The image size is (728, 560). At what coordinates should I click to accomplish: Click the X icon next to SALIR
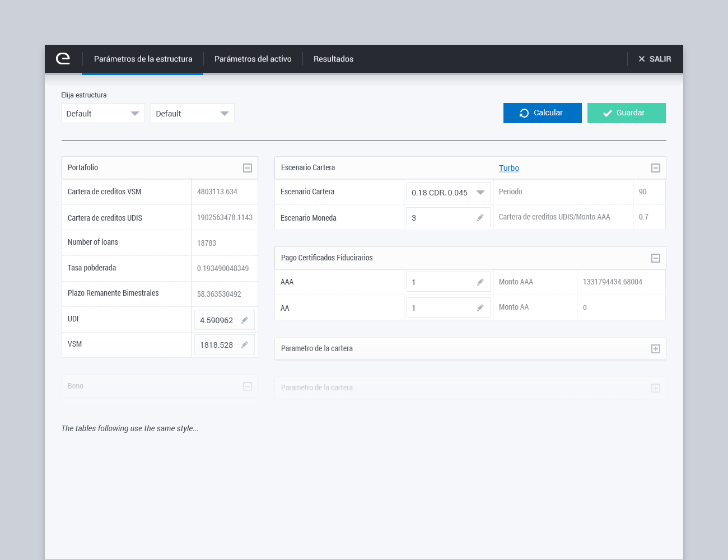coord(642,59)
